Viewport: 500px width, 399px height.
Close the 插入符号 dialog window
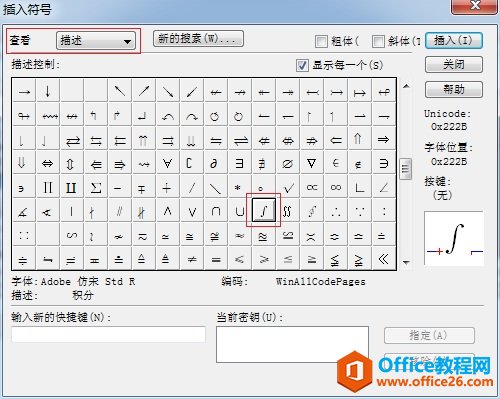click(474, 6)
